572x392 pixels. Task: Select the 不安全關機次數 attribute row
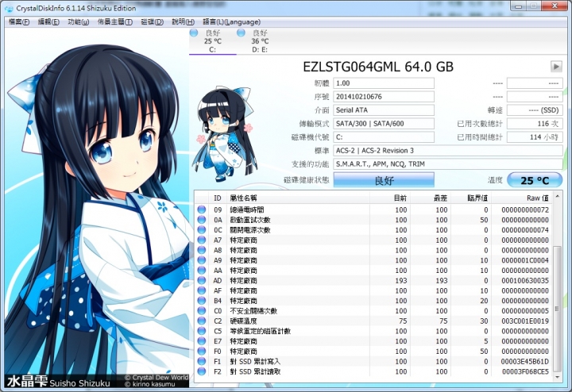pyautogui.click(x=374, y=311)
